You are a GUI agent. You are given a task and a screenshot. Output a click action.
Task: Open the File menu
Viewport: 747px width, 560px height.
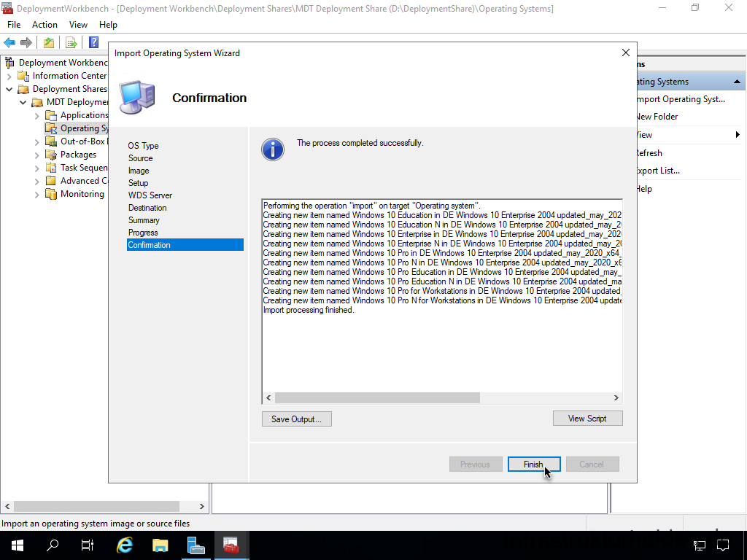tap(14, 25)
